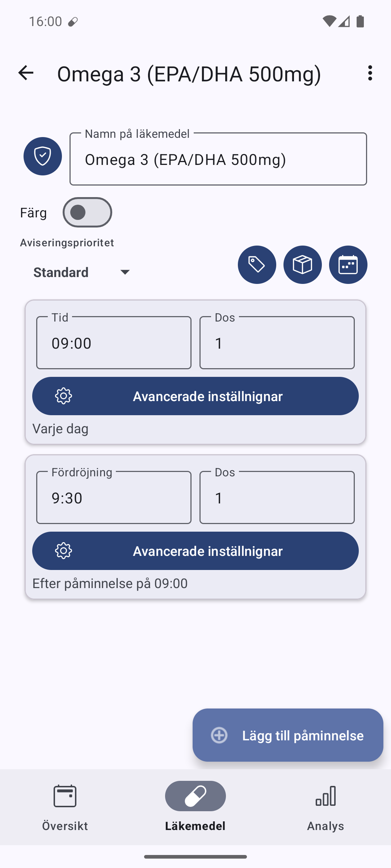Image resolution: width=391 pixels, height=868 pixels.
Task: Change the Tid field showing 09:00
Action: (x=114, y=343)
